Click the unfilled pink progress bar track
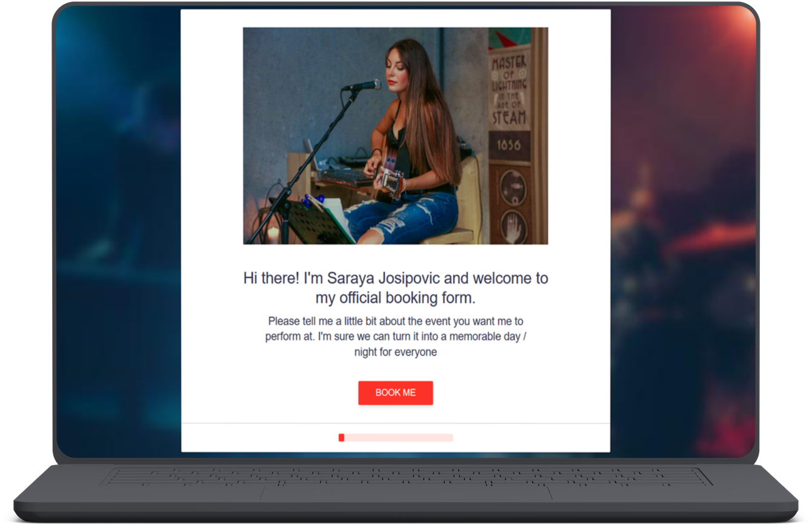This screenshot has width=812, height=525. pos(399,437)
